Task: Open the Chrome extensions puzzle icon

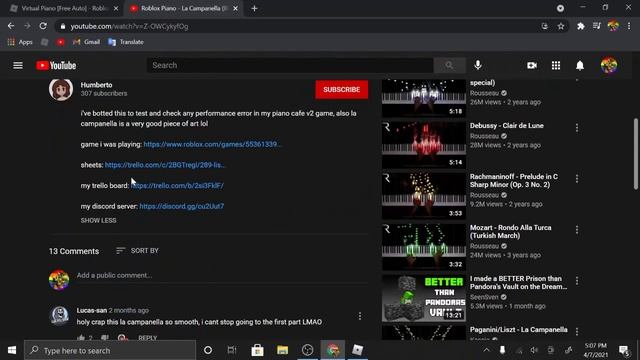Action: click(x=580, y=26)
